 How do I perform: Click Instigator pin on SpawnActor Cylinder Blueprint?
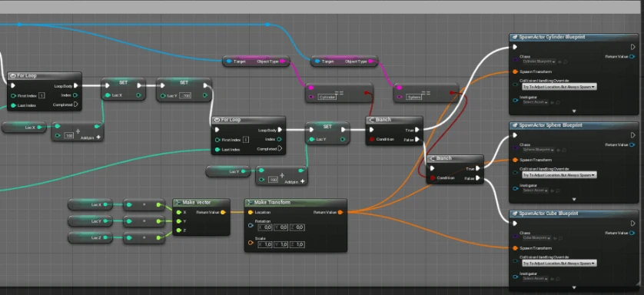[515, 100]
